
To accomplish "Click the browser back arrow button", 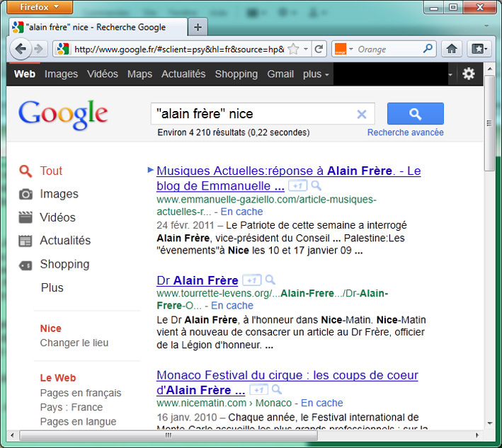I will 21,49.
